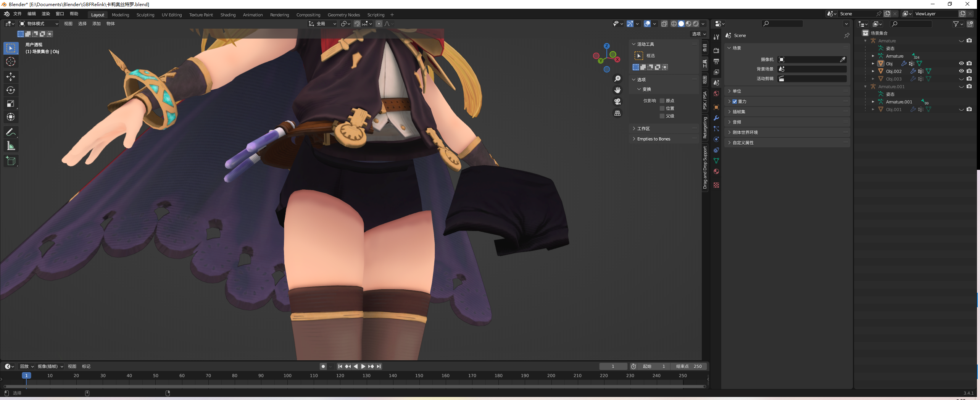Viewport: 980px width, 400px height.
Task: Select the Add Cube tool
Action: pyautogui.click(x=11, y=161)
